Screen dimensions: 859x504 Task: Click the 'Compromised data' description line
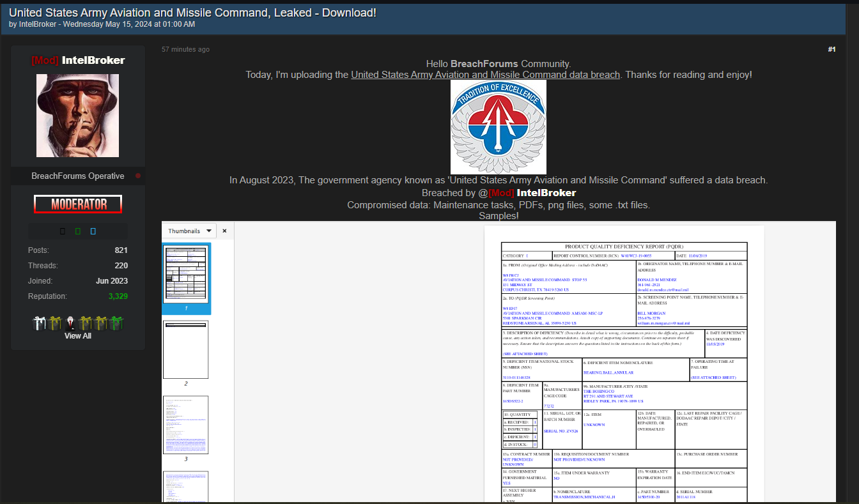point(499,205)
